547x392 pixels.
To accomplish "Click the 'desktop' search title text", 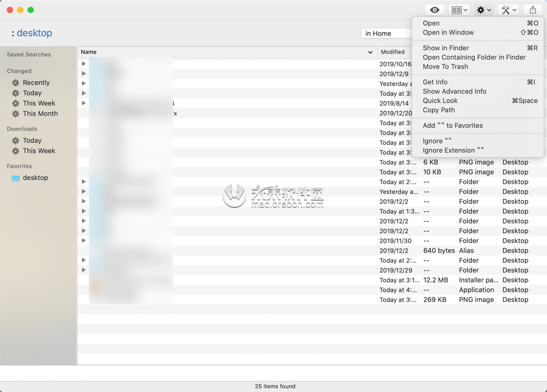I will pos(34,33).
